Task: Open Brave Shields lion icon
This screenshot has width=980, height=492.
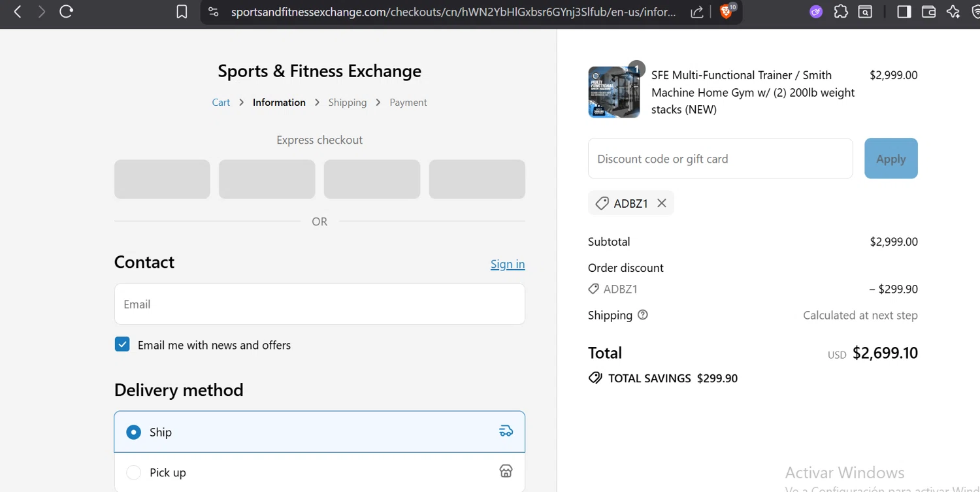Action: (727, 11)
